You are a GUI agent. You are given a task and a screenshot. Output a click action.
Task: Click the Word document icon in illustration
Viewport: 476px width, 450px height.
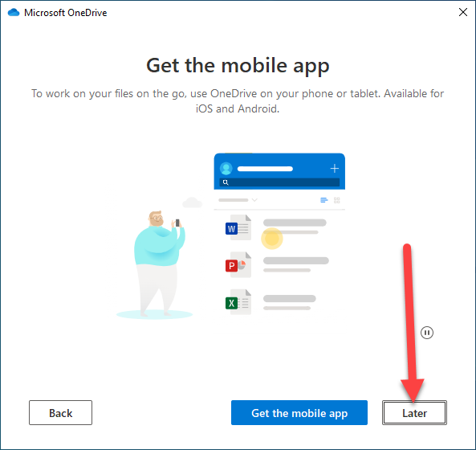coord(238,227)
